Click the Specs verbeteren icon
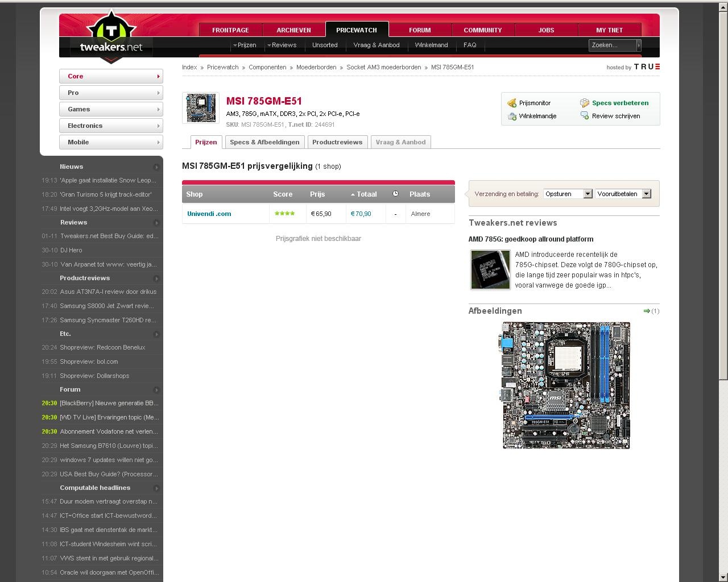 coord(585,103)
